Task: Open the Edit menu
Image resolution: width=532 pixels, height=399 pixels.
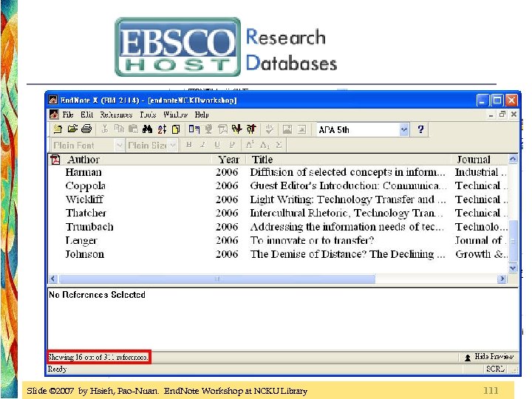Action: 87,115
